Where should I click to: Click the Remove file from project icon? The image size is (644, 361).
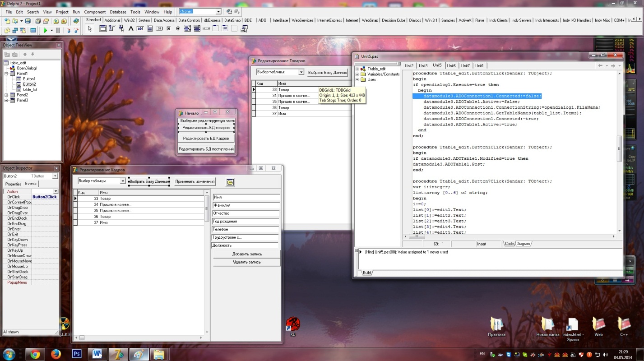tap(64, 21)
